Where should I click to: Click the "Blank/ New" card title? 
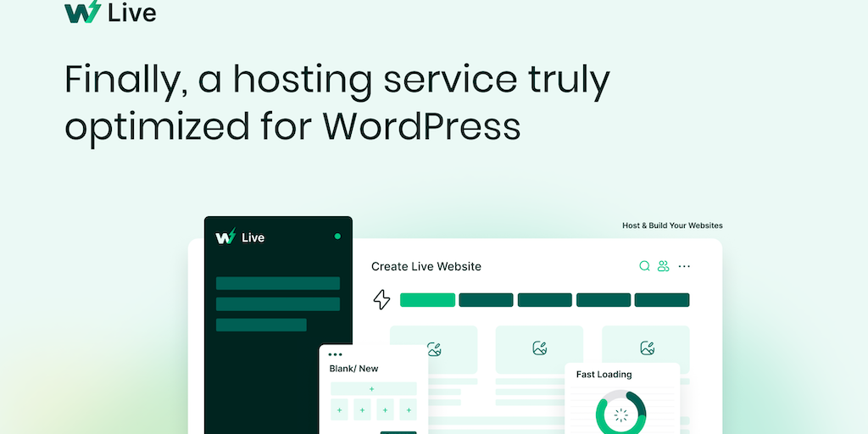point(353,369)
